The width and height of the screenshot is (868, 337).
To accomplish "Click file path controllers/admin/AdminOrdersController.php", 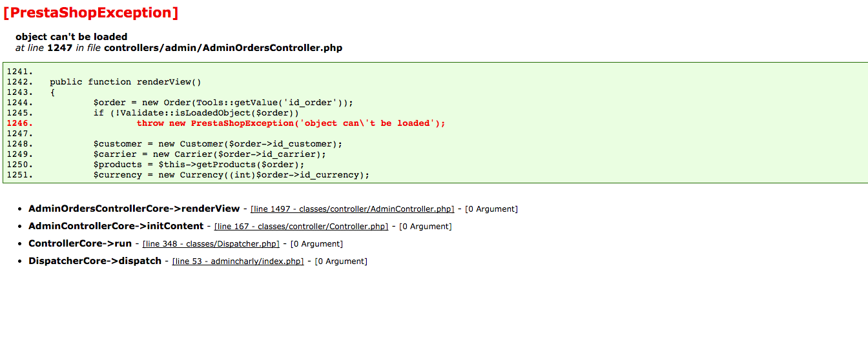I will [223, 48].
